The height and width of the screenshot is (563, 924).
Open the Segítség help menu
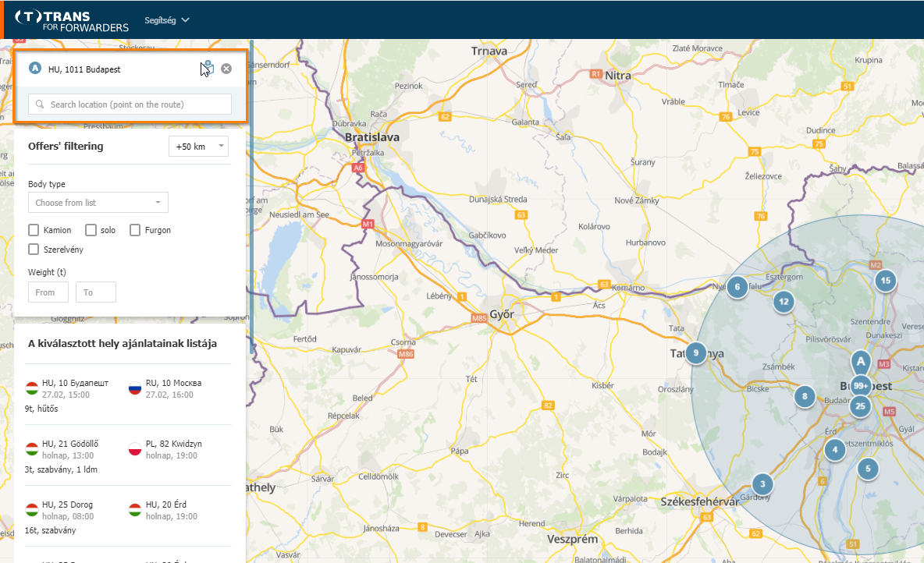167,20
